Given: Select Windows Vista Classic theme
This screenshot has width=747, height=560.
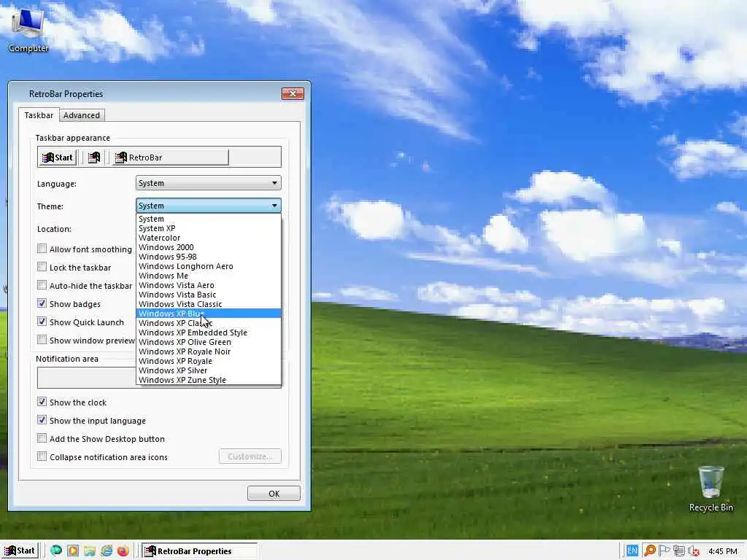Looking at the screenshot, I should (x=209, y=304).
